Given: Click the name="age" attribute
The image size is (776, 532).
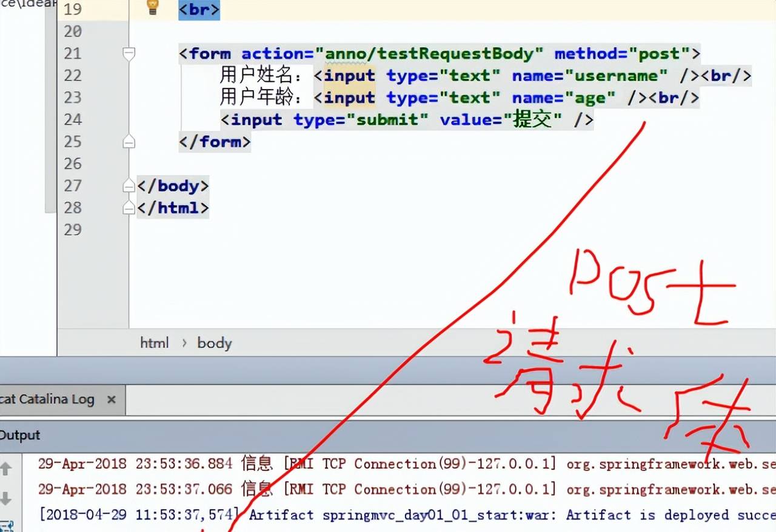Looking at the screenshot, I should tap(564, 98).
